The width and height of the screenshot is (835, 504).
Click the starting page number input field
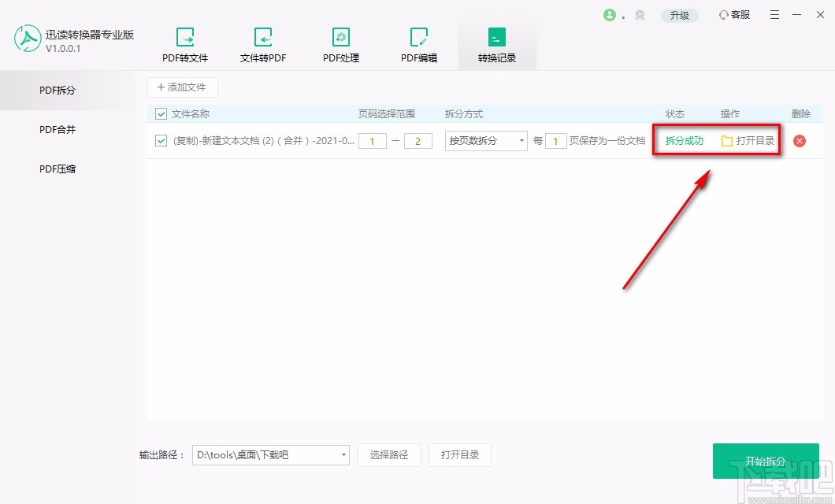coord(372,140)
